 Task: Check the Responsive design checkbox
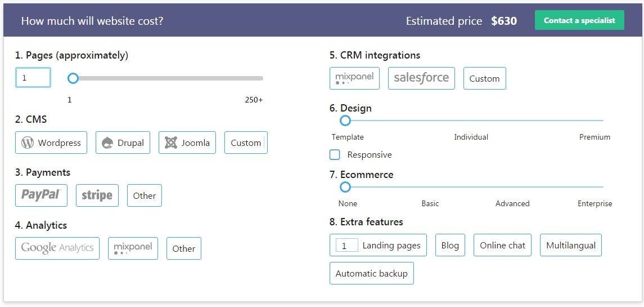click(335, 155)
